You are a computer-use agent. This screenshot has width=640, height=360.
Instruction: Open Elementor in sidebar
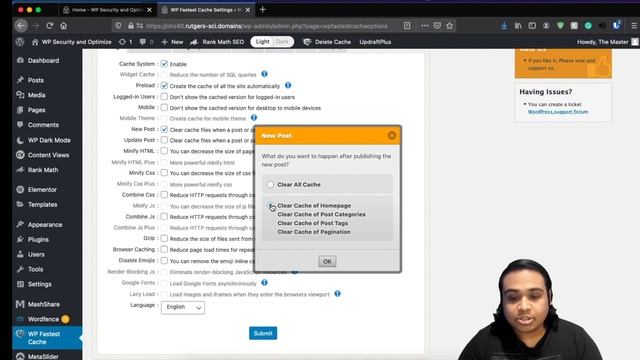[x=42, y=190]
